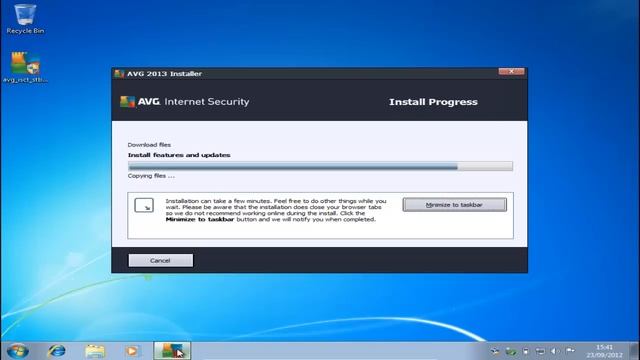Open Windows Explorer folder in taskbar
Image resolution: width=640 pixels, height=360 pixels.
pos(95,351)
